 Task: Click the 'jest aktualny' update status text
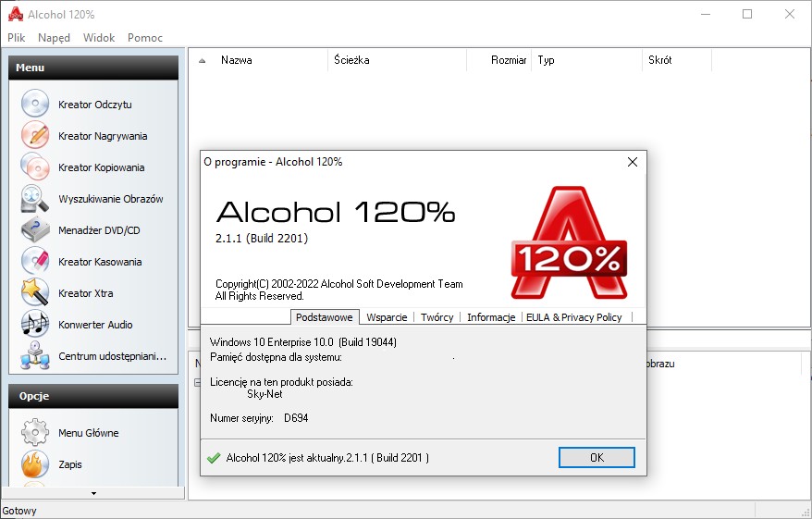pyautogui.click(x=327, y=458)
